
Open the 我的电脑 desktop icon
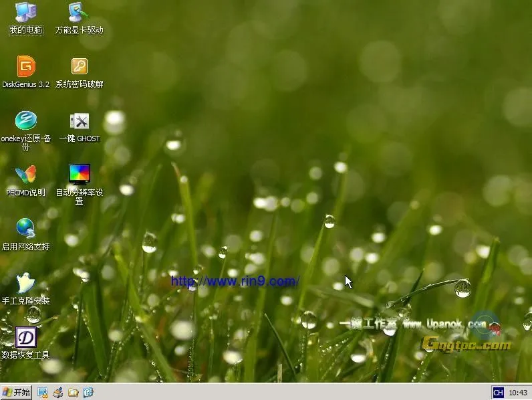coord(25,13)
